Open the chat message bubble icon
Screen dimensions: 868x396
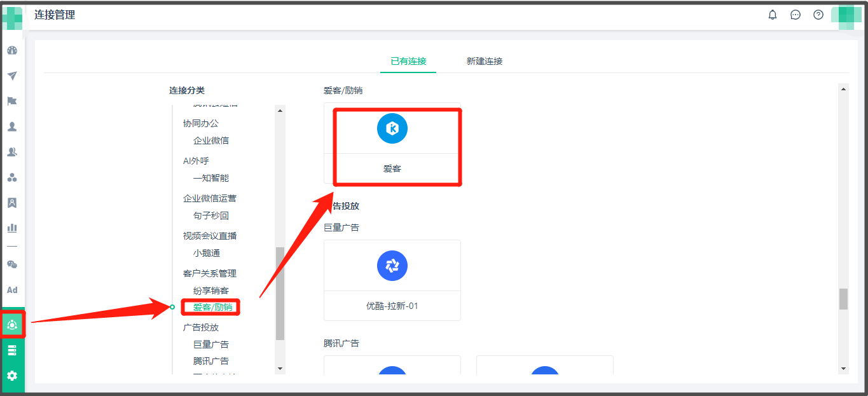pyautogui.click(x=796, y=15)
